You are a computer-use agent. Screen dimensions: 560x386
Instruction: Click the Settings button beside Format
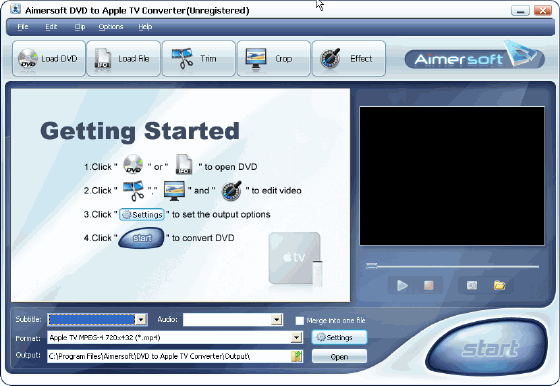(339, 337)
